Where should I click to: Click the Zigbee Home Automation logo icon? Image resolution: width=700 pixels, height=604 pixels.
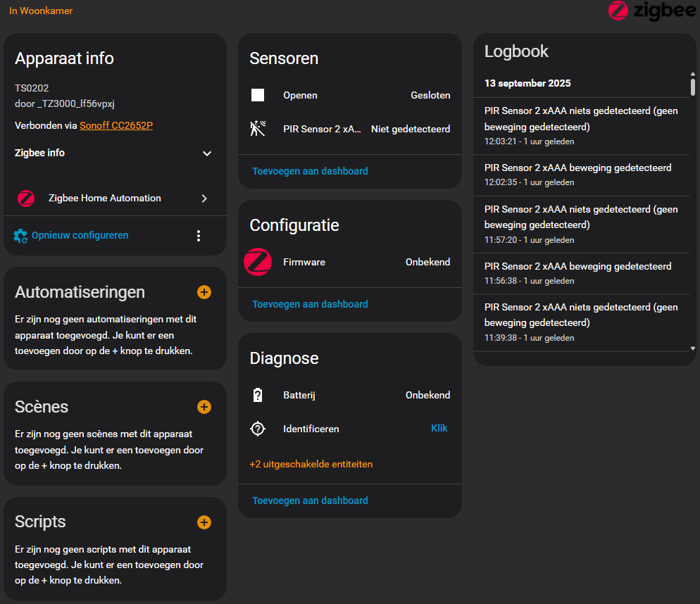coord(26,198)
